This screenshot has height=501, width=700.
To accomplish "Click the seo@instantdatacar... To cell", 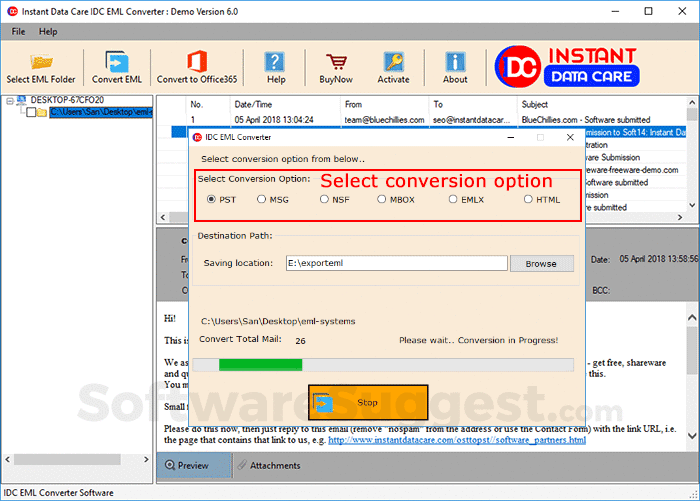I will (x=471, y=120).
